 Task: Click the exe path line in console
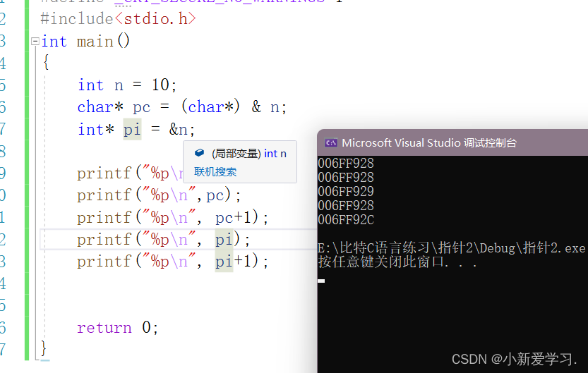point(452,248)
